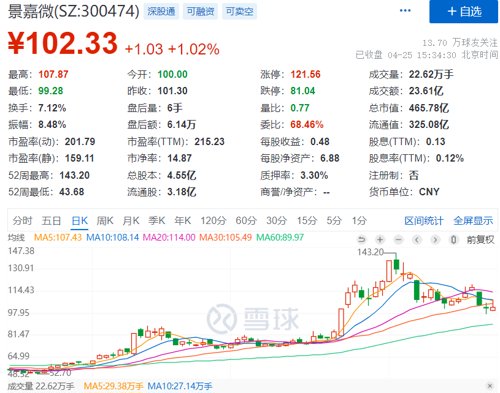The image size is (500, 393).
Task: Select the 60分 interval tab
Action: [246, 220]
